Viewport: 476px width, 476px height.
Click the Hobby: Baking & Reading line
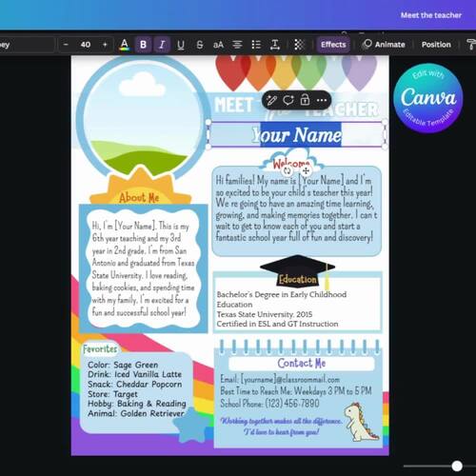coord(137,404)
